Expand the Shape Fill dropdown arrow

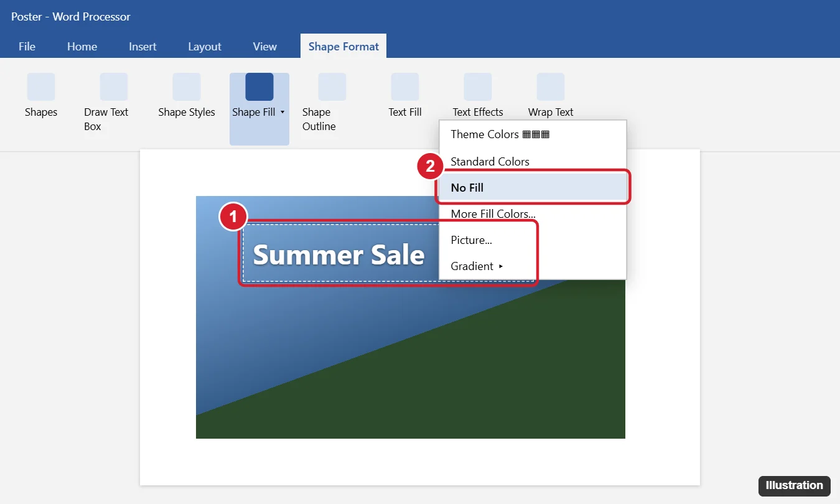tap(282, 113)
